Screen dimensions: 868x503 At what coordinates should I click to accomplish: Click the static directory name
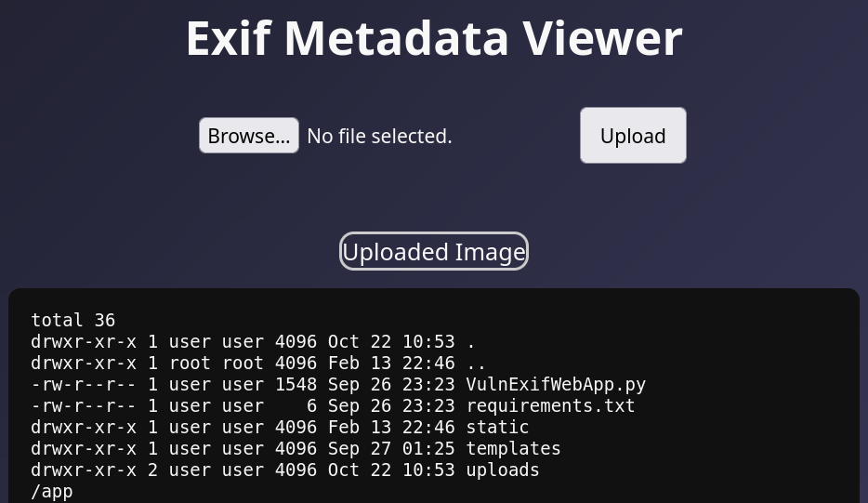tap(497, 428)
